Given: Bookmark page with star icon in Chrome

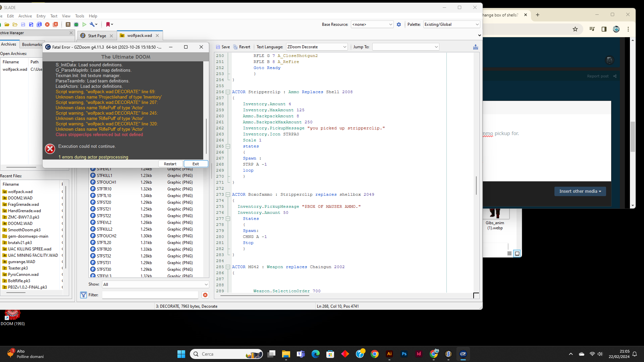Looking at the screenshot, I should pos(575,29).
